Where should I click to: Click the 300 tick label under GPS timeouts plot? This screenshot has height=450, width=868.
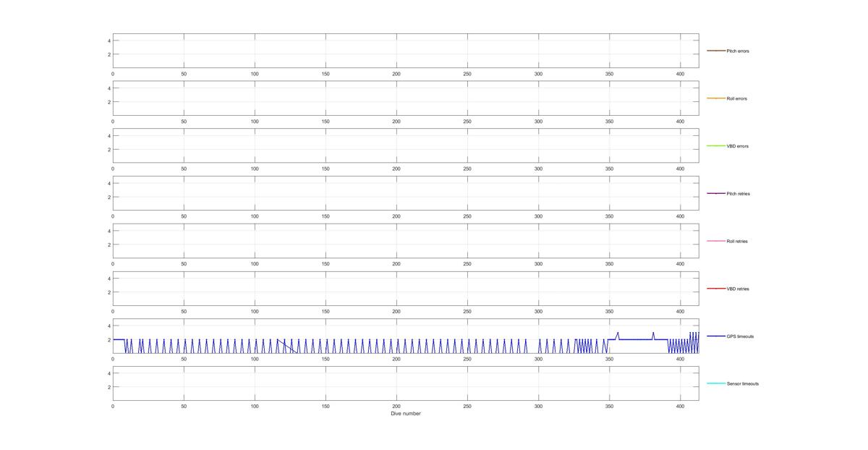pos(538,359)
